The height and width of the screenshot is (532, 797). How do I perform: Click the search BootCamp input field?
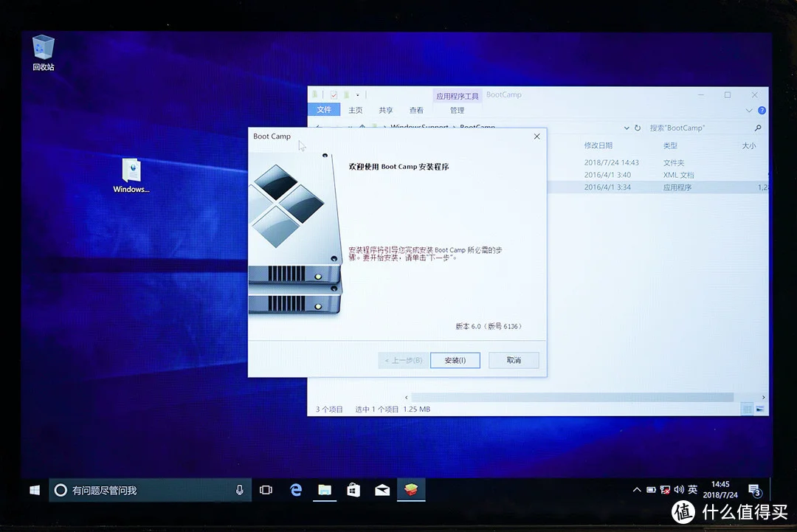[698, 128]
